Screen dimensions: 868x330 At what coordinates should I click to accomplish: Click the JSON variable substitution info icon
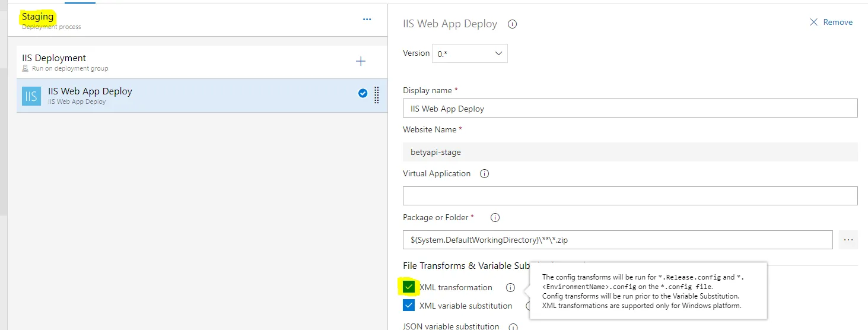tap(513, 326)
